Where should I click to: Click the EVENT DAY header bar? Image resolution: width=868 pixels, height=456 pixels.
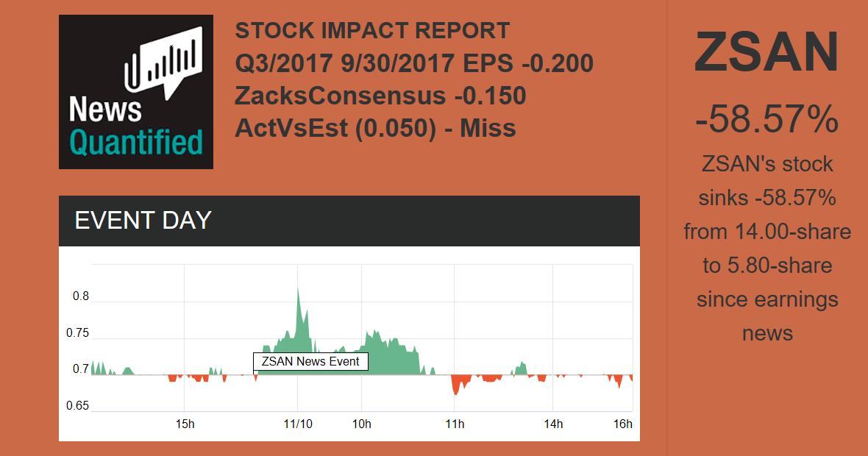click(349, 221)
